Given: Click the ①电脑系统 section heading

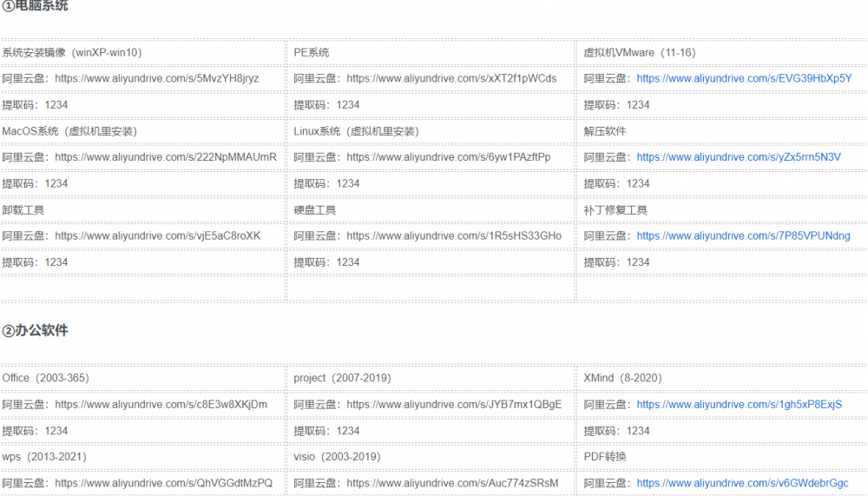Looking at the screenshot, I should click(x=35, y=5).
